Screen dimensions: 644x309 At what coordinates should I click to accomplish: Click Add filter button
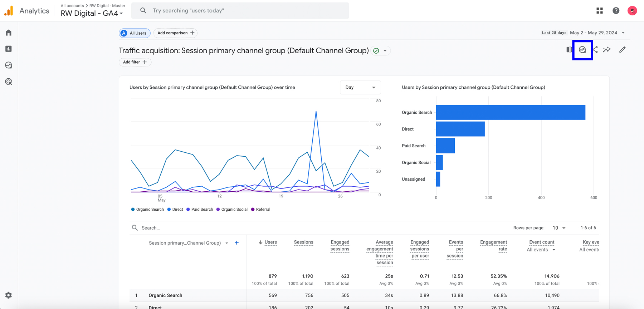pyautogui.click(x=135, y=62)
